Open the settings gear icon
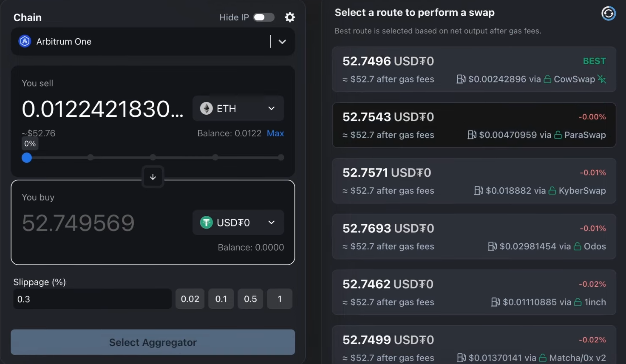626x364 pixels. (290, 17)
